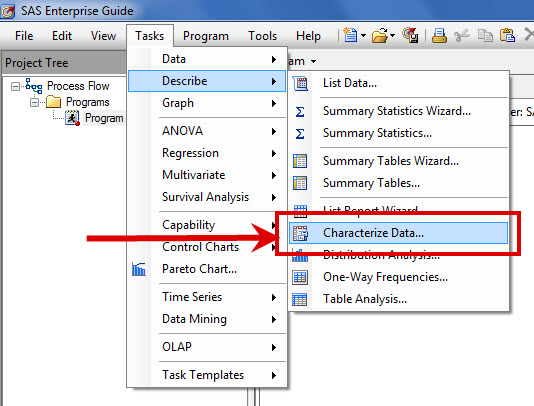
Task: Click the Project Tree panel header
Action: coord(64,63)
